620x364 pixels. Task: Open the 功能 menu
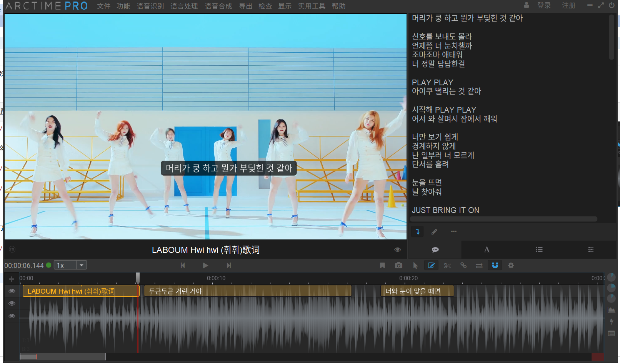123,6
